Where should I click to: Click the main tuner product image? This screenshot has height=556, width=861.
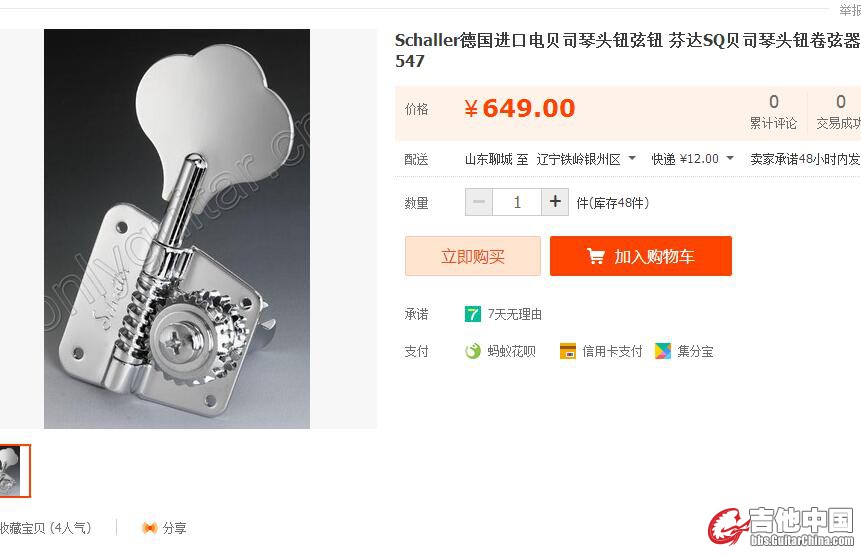[177, 229]
